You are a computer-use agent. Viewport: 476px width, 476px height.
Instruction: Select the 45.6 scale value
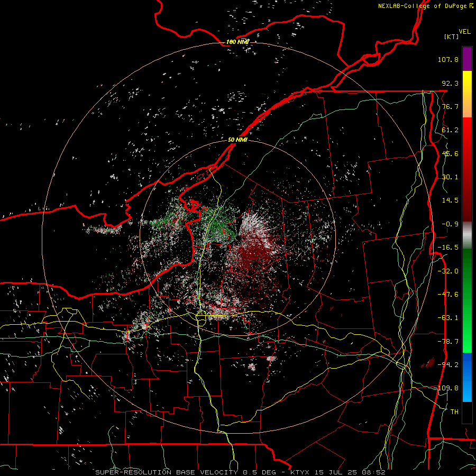point(450,153)
